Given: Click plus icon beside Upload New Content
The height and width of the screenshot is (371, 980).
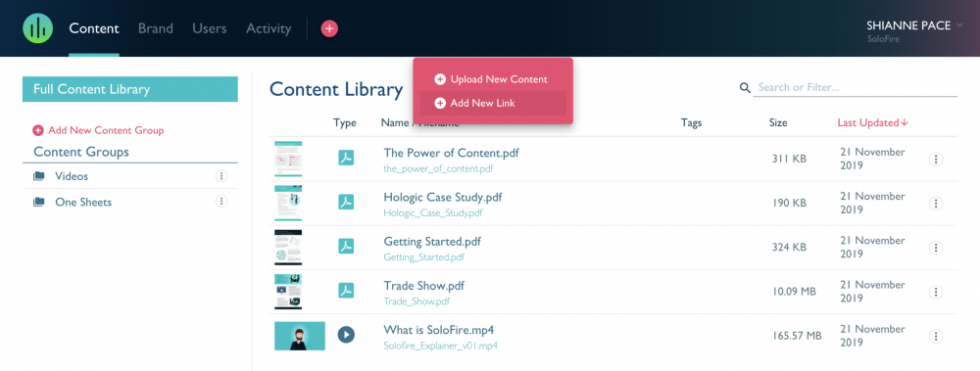Looking at the screenshot, I should (x=440, y=79).
